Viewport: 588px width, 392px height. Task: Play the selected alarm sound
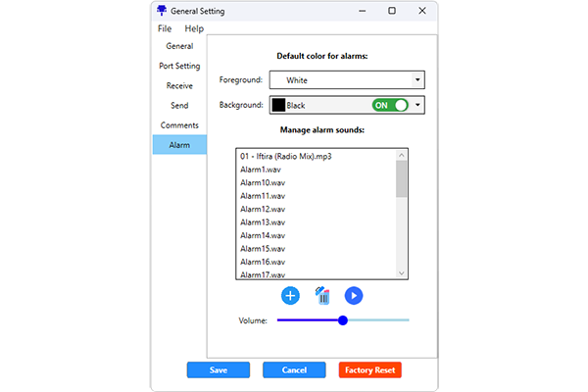point(354,296)
